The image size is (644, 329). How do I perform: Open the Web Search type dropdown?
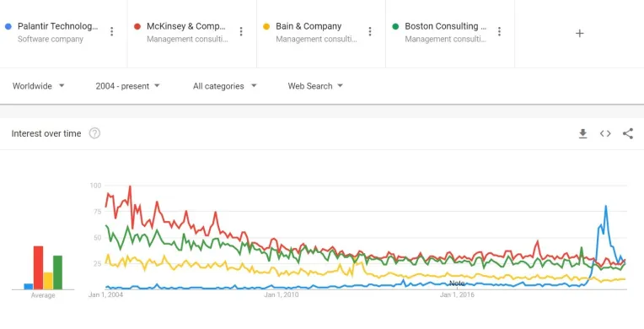(x=315, y=86)
